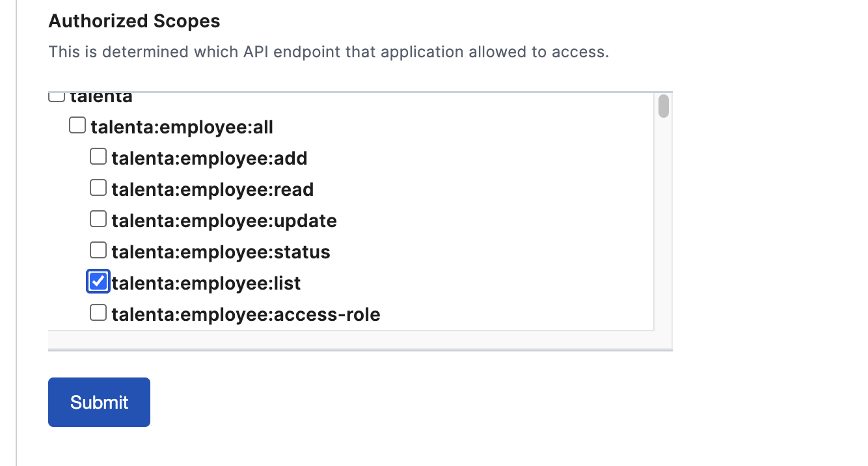This screenshot has width=868, height=466.
Task: Uncheck the talenta:employee:list checkbox
Action: pyautogui.click(x=98, y=281)
